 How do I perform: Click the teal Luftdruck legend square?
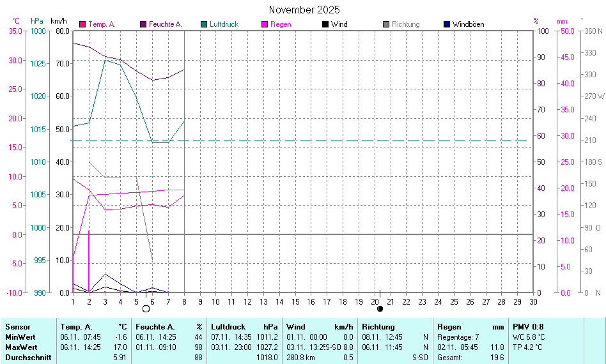(204, 24)
